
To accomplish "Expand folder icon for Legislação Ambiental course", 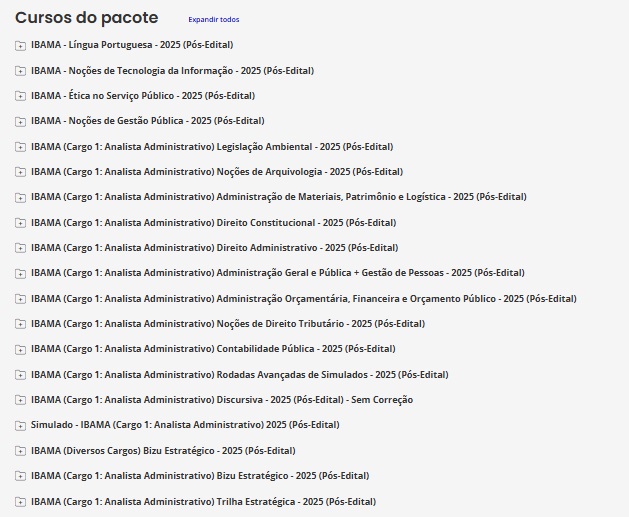I will tap(20, 147).
